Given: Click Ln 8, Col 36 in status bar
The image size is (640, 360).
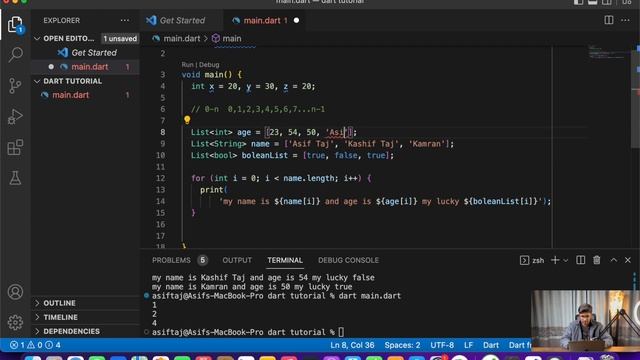Looking at the screenshot, I should (352, 345).
